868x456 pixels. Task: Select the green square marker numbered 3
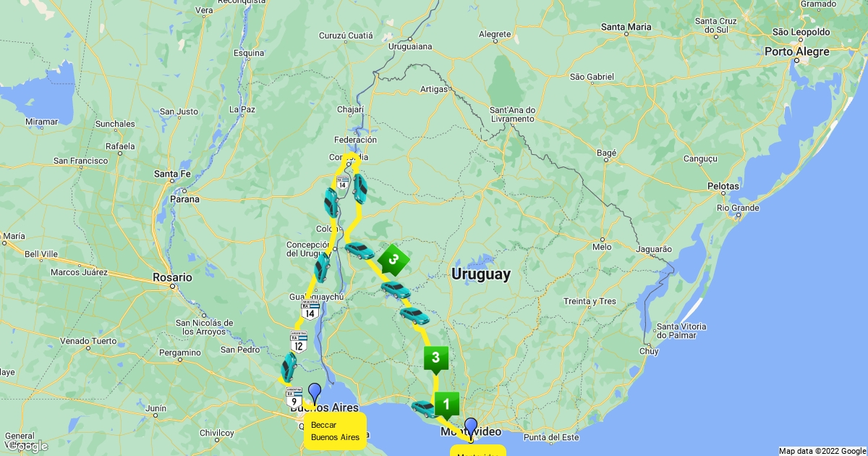(435, 358)
